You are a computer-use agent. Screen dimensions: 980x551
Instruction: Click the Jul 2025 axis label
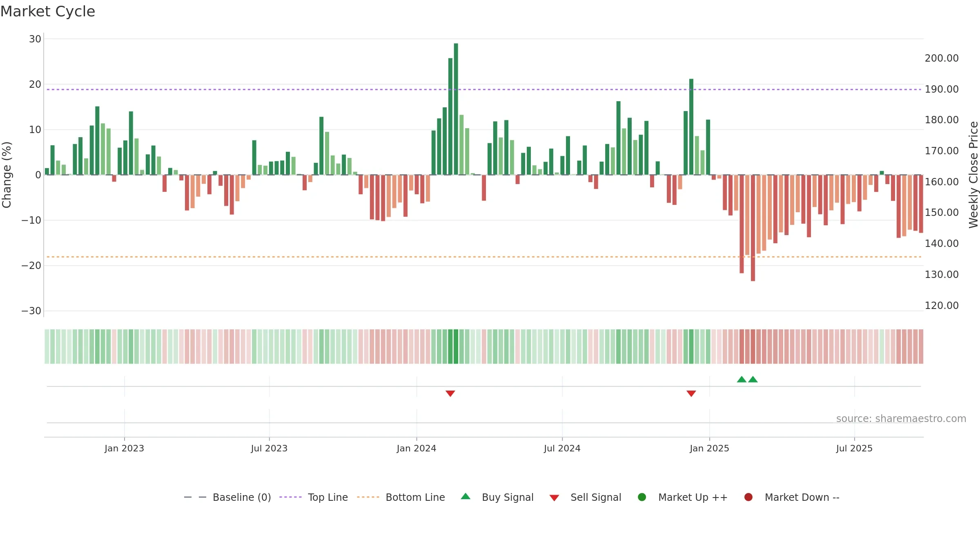pyautogui.click(x=854, y=448)
